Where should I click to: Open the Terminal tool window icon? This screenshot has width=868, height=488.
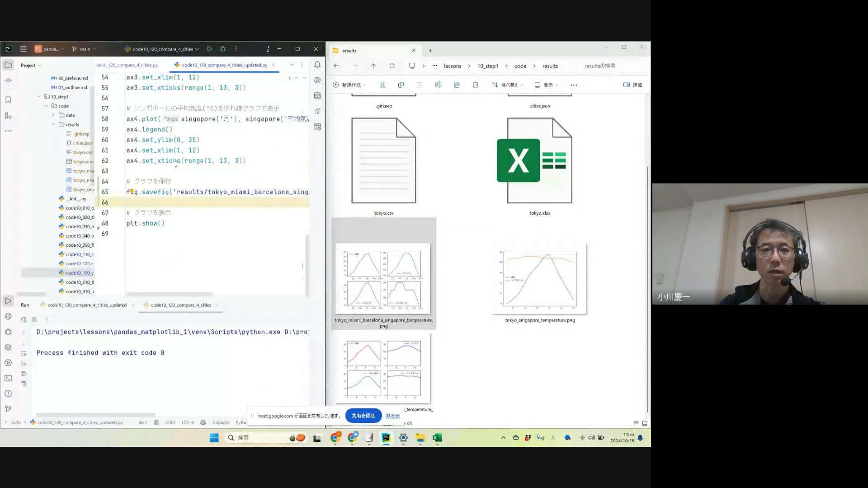8,378
